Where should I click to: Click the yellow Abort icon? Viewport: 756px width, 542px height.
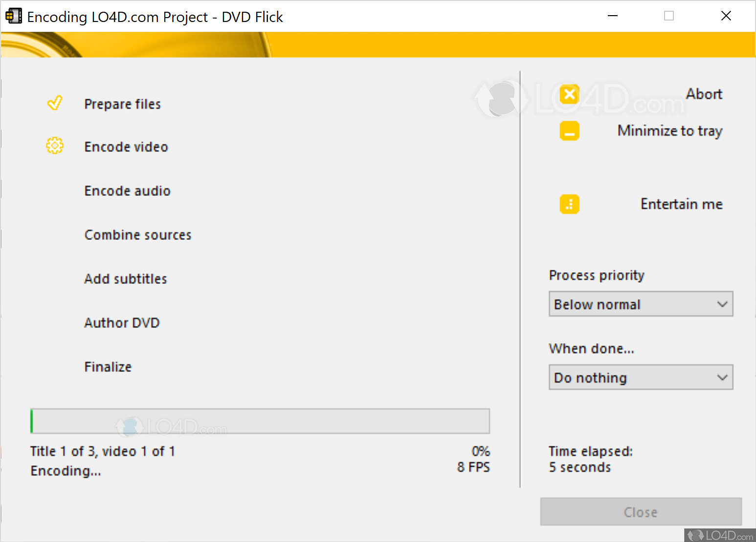tap(569, 94)
